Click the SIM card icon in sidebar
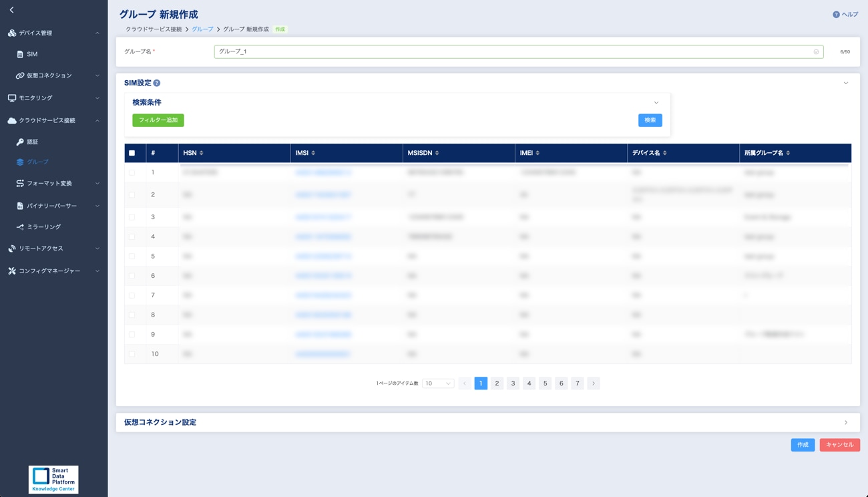 20,54
